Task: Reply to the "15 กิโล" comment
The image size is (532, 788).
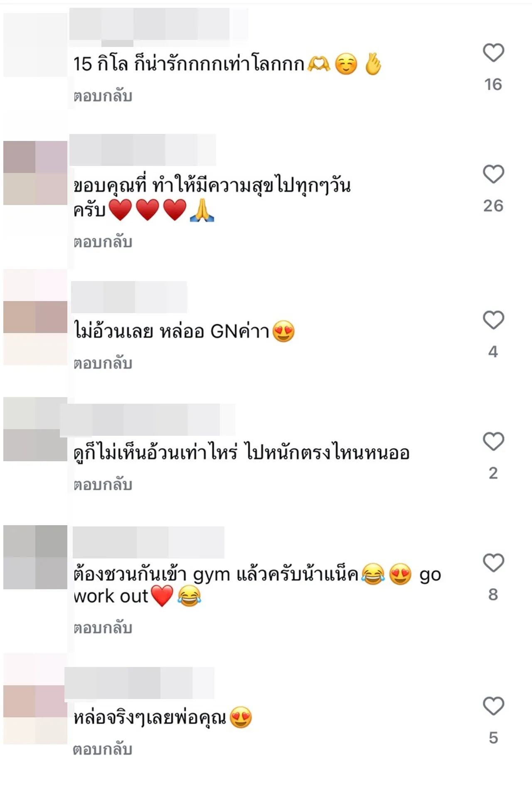Action: pos(103,96)
